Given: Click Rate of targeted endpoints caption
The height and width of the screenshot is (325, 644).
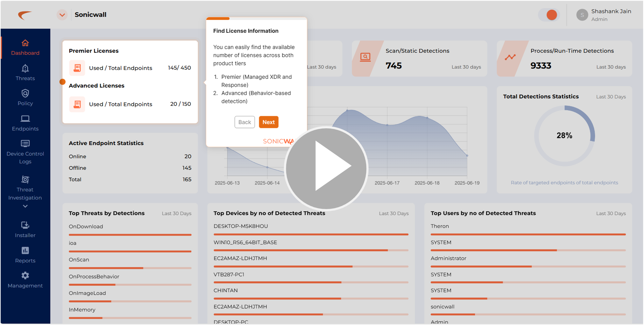Looking at the screenshot, I should [564, 183].
